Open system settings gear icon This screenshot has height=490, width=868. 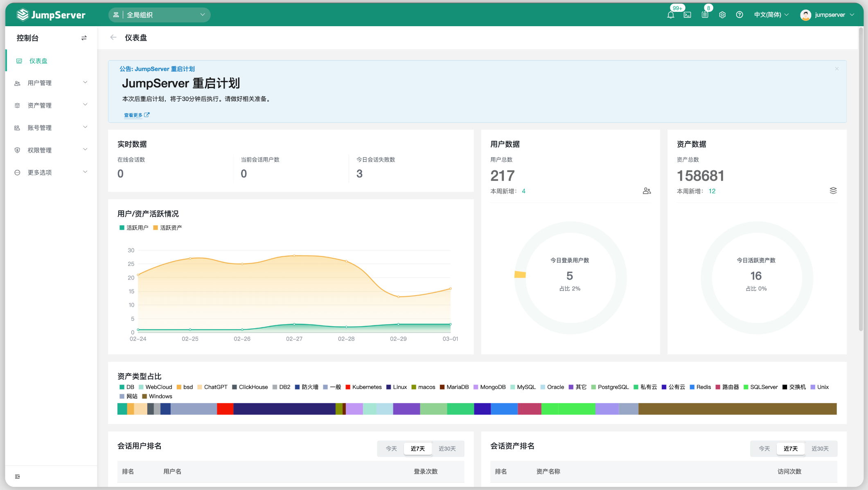point(722,15)
